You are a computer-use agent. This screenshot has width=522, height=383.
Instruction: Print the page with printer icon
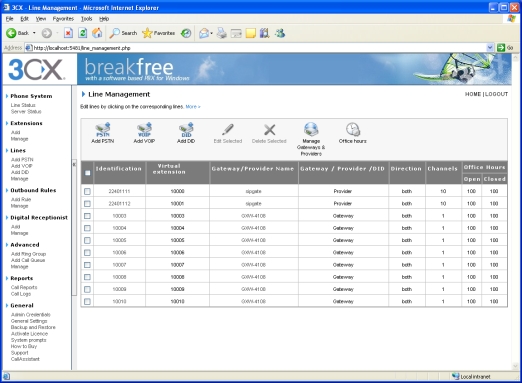click(222, 33)
